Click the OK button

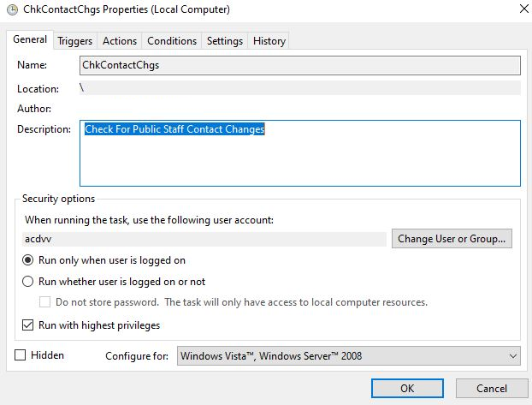tap(407, 388)
